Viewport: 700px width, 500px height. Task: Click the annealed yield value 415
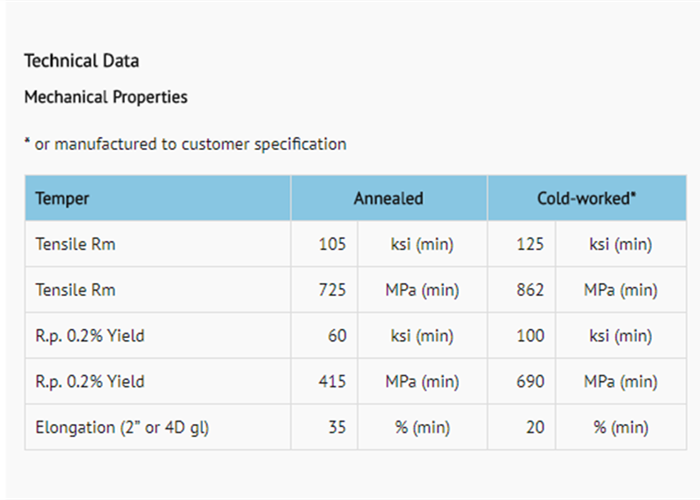tap(332, 382)
